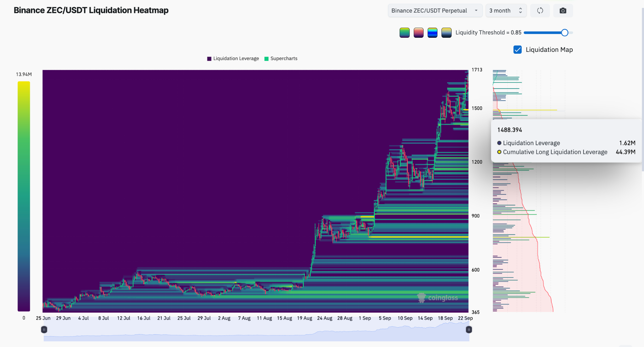Click the 1.62M tooltip value
The width and height of the screenshot is (644, 347).
[x=627, y=143]
